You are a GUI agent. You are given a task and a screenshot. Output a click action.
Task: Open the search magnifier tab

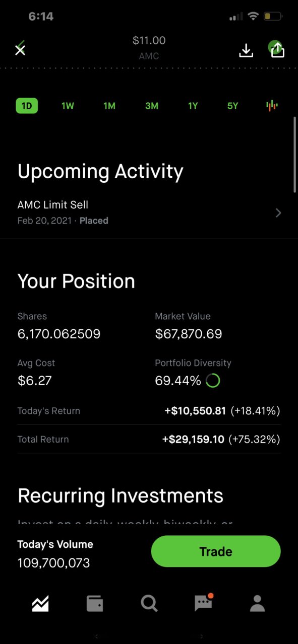(x=149, y=603)
